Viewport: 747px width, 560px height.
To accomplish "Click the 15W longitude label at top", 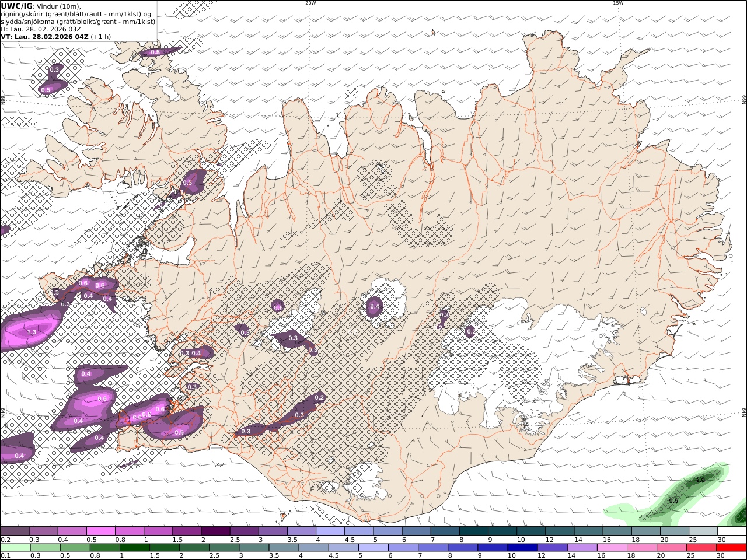I will (618, 3).
